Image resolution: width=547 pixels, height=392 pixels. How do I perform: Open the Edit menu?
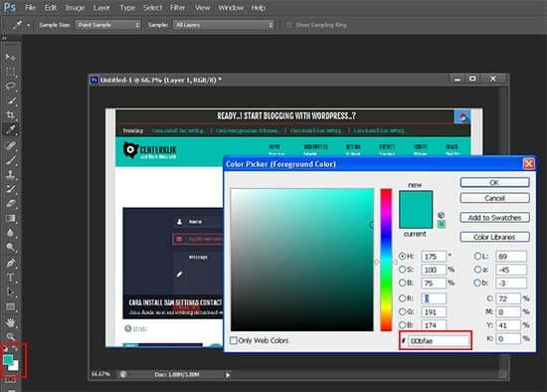pos(51,8)
